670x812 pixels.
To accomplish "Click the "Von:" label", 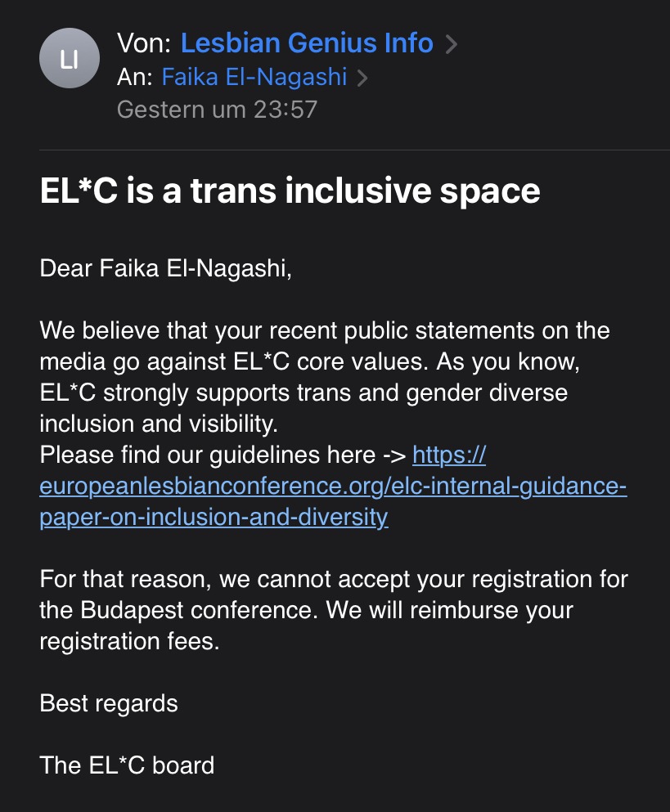I will click(x=144, y=42).
